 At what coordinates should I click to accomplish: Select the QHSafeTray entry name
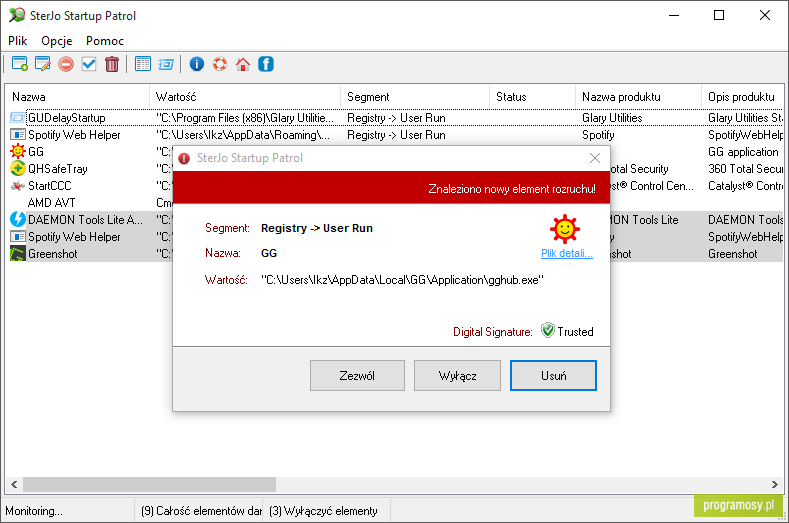point(58,169)
